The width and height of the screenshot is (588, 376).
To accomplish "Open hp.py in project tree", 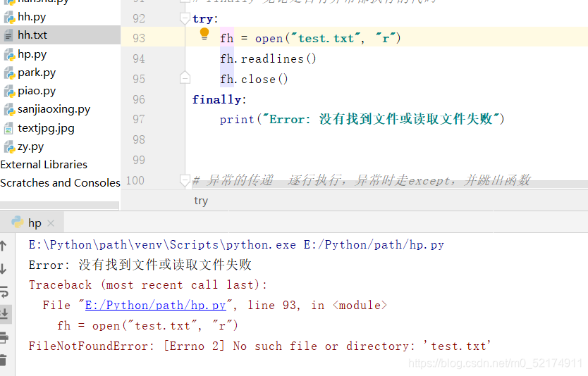I will 32,54.
